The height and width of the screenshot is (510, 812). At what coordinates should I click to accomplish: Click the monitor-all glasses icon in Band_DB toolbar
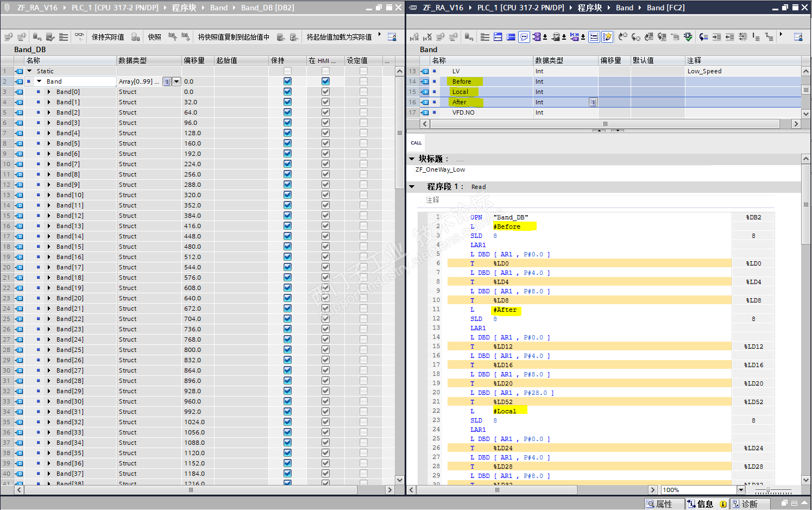79,36
